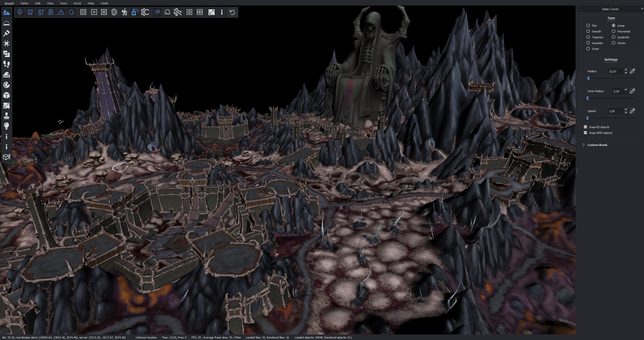
Task: Click the Speed slider track
Action: [611, 118]
